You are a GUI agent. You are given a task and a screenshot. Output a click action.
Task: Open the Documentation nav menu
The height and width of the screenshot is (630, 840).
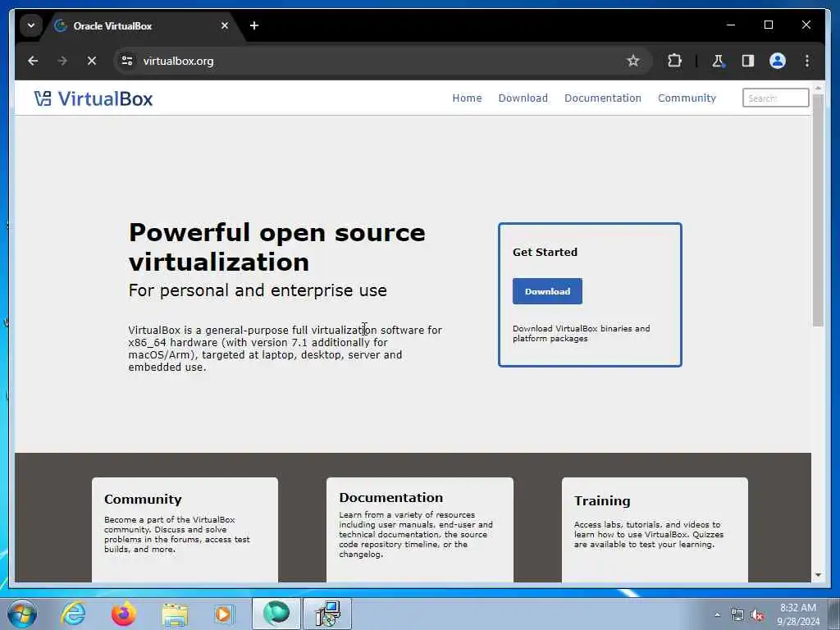pos(603,98)
